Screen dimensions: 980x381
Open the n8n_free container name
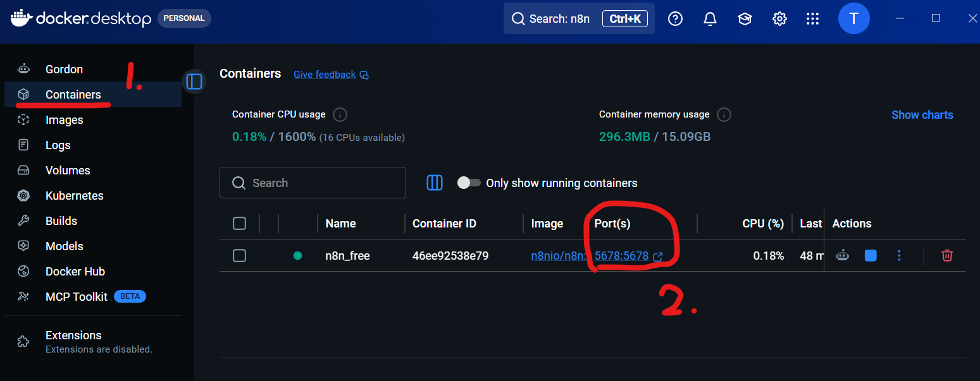[x=347, y=256]
